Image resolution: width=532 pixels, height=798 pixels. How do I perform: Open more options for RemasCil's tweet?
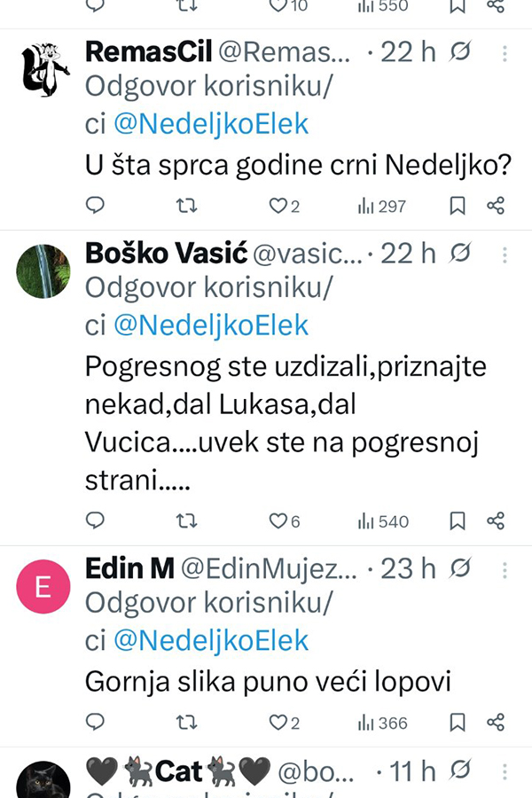click(x=505, y=53)
